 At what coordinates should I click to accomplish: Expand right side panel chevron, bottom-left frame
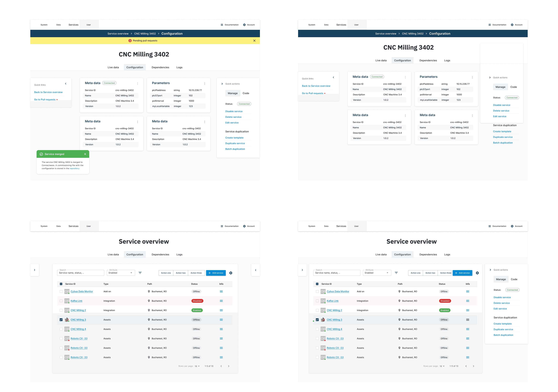pos(255,270)
